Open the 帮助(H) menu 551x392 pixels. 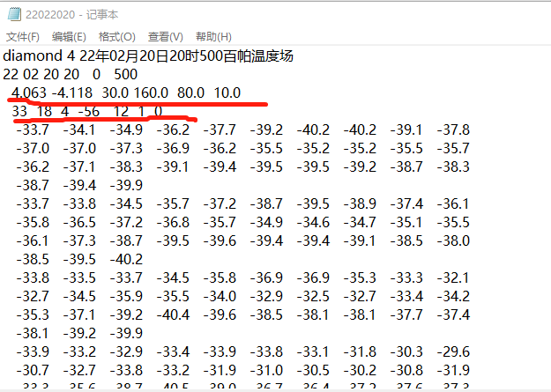point(212,36)
